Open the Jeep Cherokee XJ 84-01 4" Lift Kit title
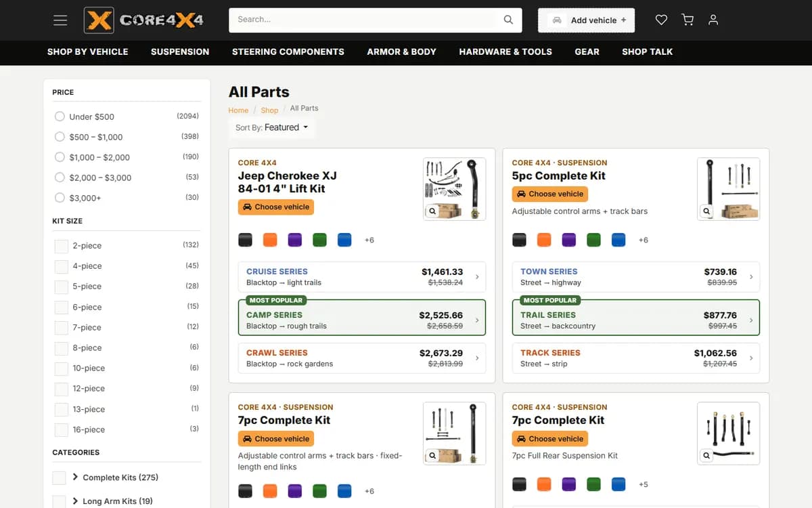Screen dimensions: 812x508 (287, 182)
